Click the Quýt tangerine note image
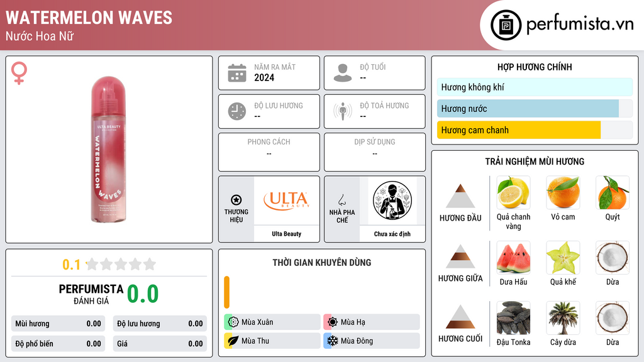The image size is (644, 362). 613,193
